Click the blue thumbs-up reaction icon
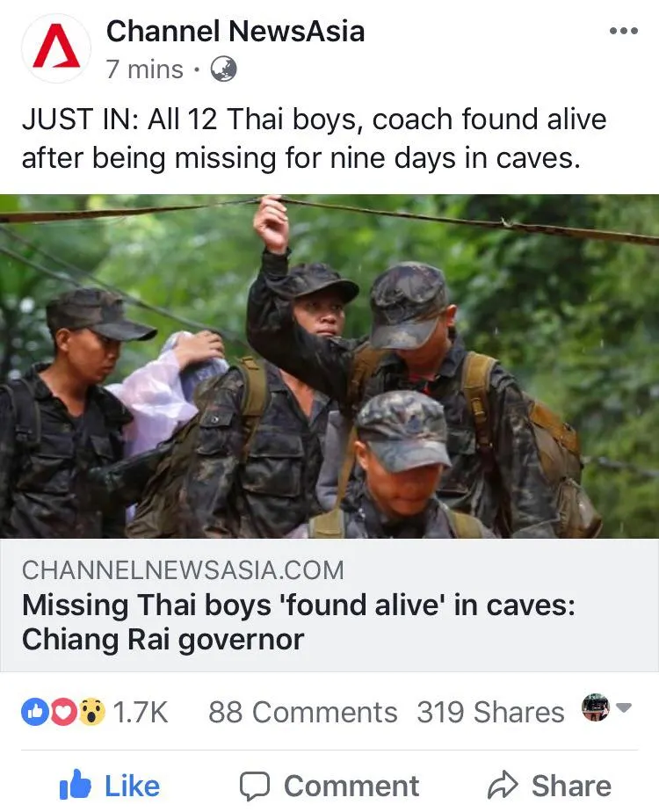659x812 pixels. (34, 712)
